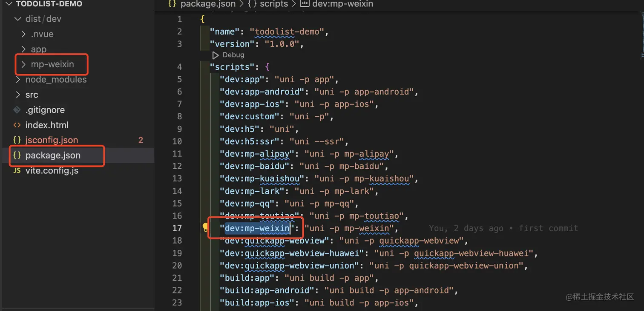Open vite.config.js in the explorer

click(52, 171)
